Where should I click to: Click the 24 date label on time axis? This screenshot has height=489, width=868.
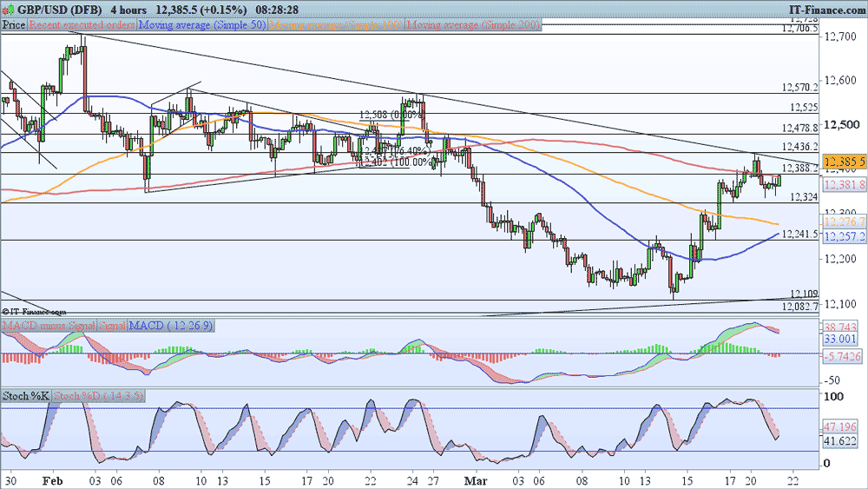coord(412,480)
